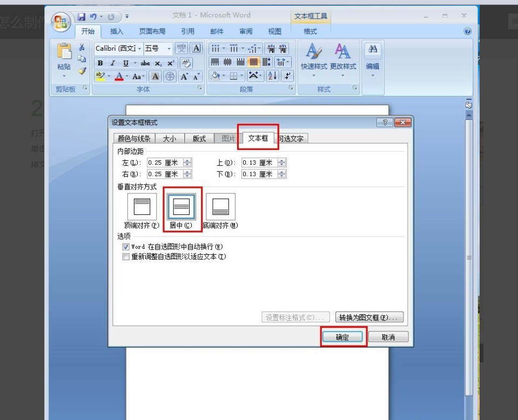
Task: Center align text in paragraph group
Action: tap(227, 62)
